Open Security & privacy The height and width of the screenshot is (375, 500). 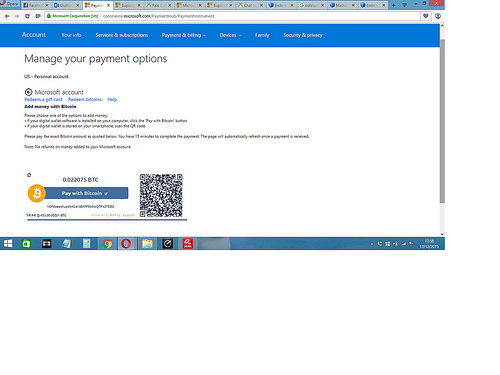[303, 35]
